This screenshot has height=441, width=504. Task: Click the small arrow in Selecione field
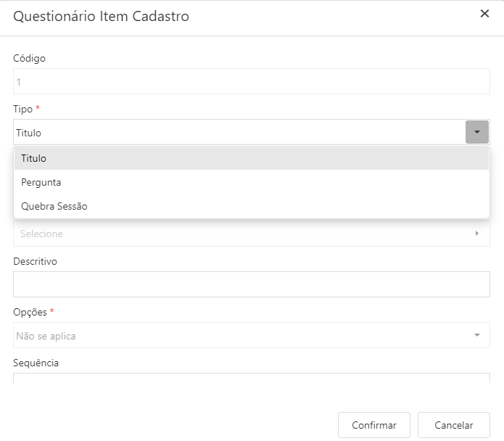click(477, 234)
